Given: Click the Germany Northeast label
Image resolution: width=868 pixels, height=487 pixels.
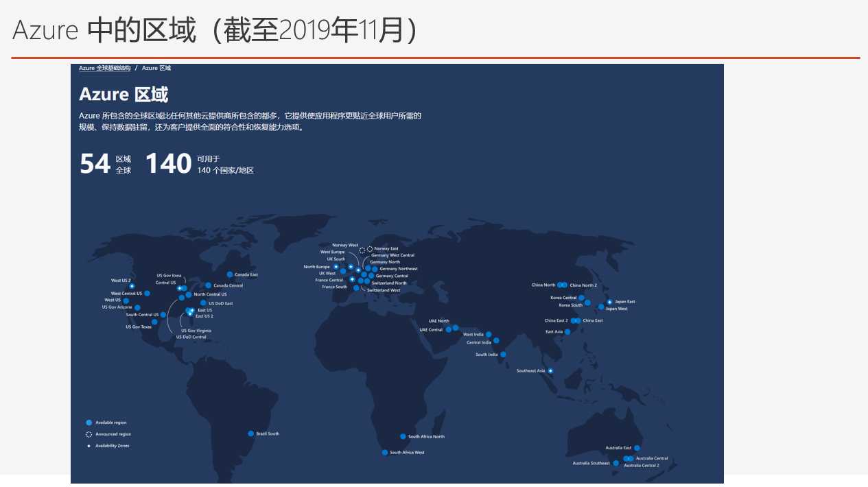Looking at the screenshot, I should point(399,269).
